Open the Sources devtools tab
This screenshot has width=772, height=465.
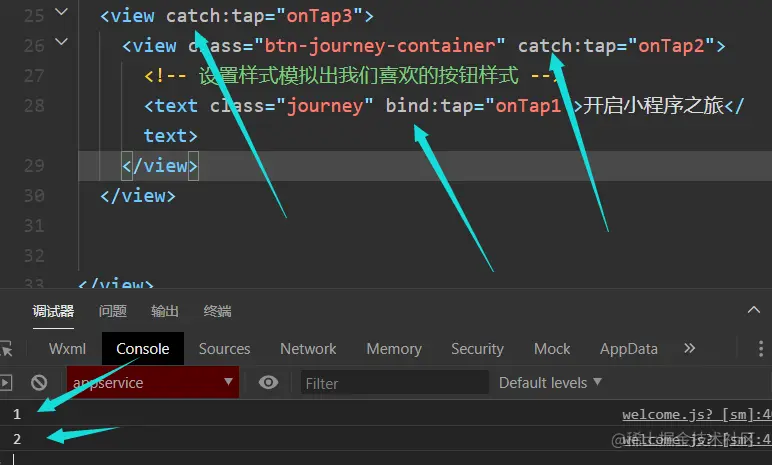pyautogui.click(x=225, y=349)
